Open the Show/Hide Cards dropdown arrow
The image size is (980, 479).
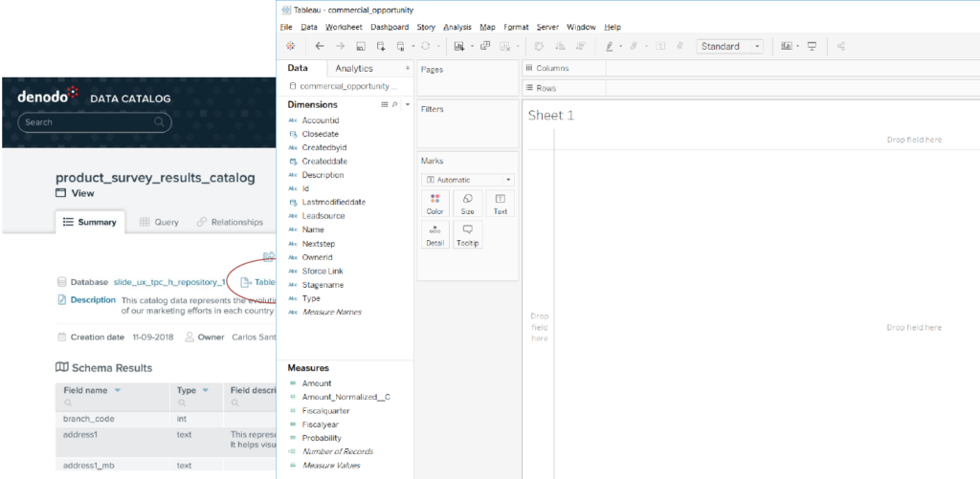coord(797,46)
